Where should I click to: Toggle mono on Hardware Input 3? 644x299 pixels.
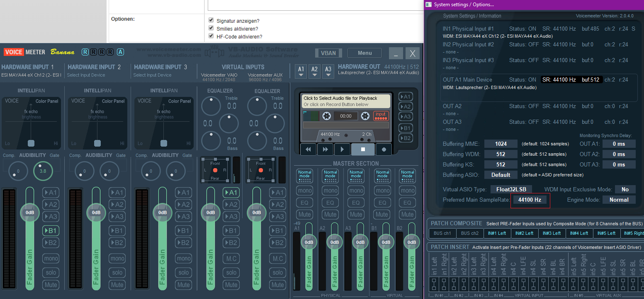click(x=184, y=259)
